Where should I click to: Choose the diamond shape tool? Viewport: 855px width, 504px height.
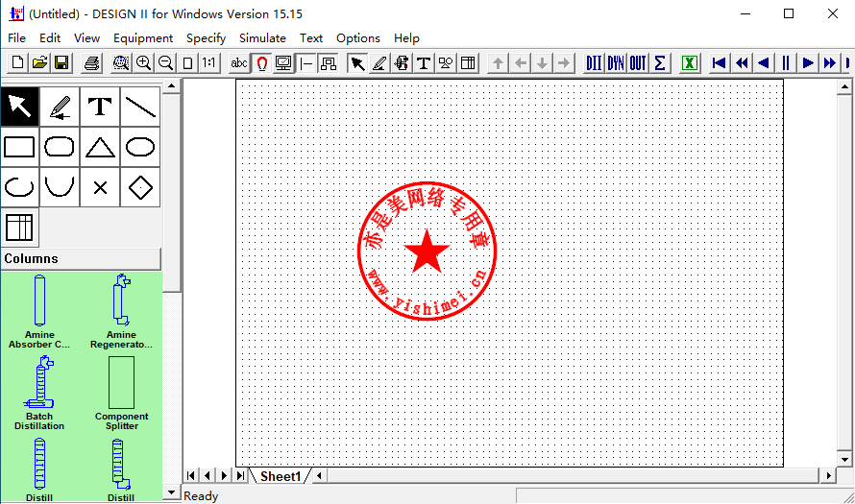(x=140, y=187)
